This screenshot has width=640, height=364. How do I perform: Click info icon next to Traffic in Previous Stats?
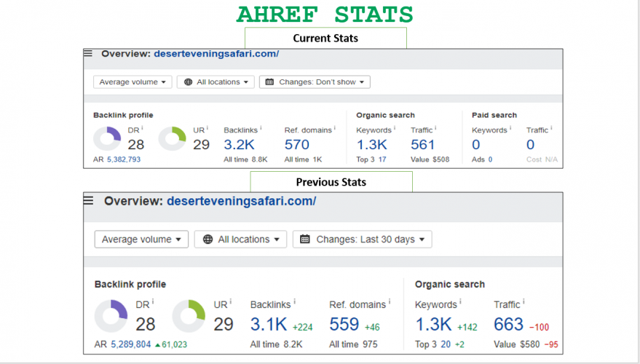pyautogui.click(x=524, y=302)
